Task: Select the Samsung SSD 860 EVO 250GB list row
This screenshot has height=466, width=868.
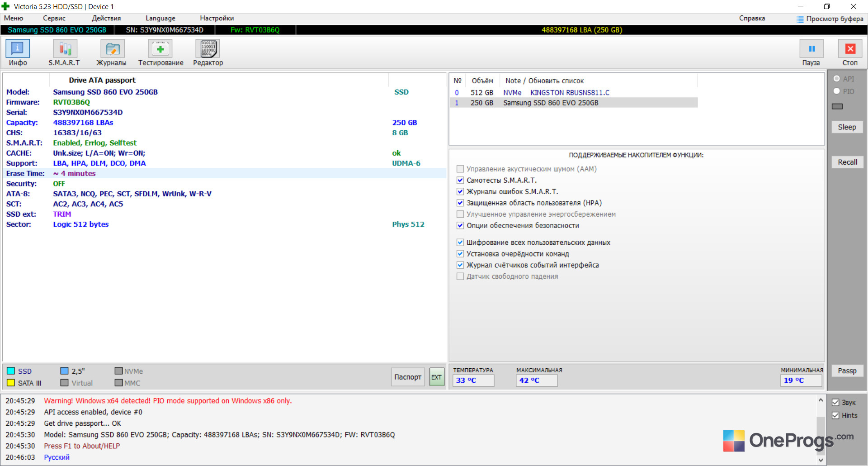Action: point(574,103)
